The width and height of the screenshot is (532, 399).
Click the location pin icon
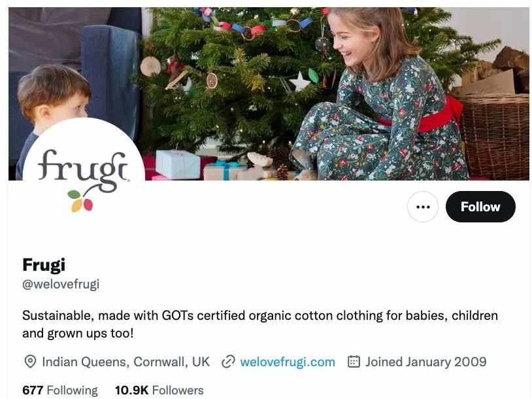(30, 362)
